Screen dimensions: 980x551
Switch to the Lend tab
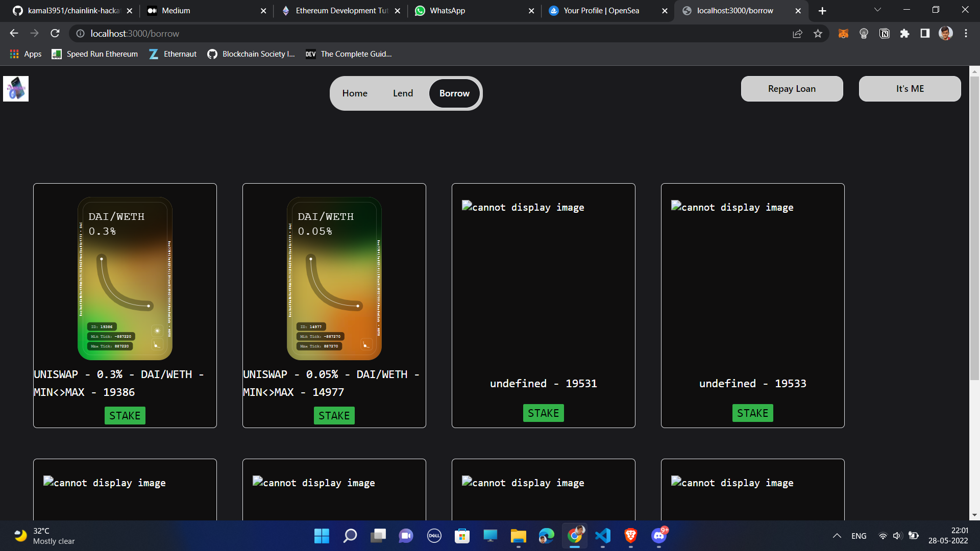click(x=403, y=93)
